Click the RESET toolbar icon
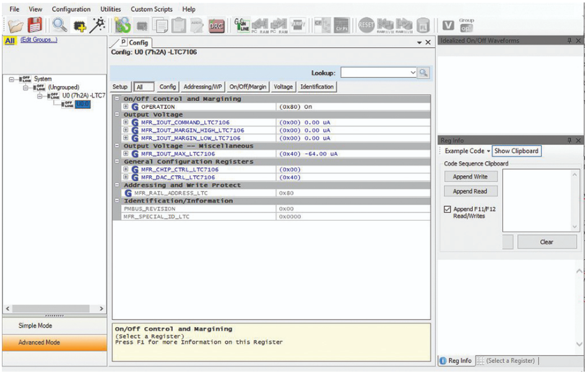Image resolution: width=588 pixels, height=376 pixels. pyautogui.click(x=365, y=25)
